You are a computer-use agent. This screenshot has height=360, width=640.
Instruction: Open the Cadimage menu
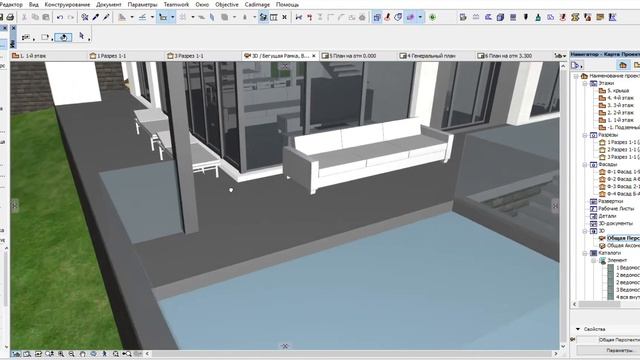(257, 4)
